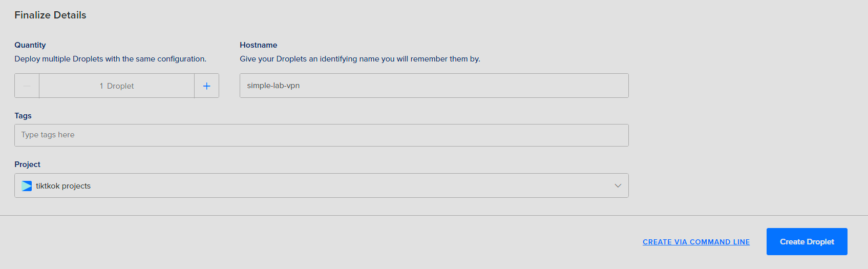Decrease Droplet quantity with minus button
This screenshot has width=868, height=269.
27,86
